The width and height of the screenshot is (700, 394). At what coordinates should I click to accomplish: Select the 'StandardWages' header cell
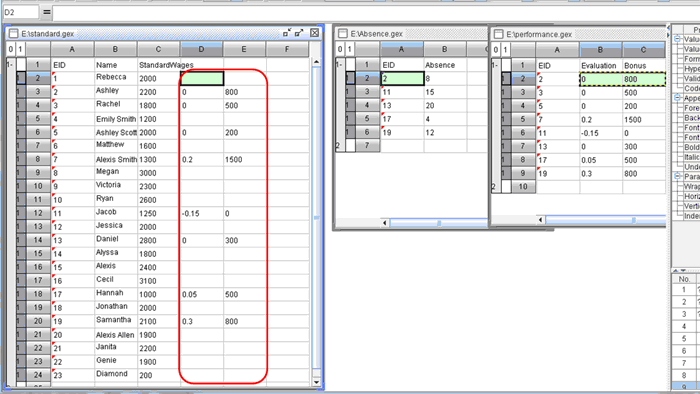158,65
